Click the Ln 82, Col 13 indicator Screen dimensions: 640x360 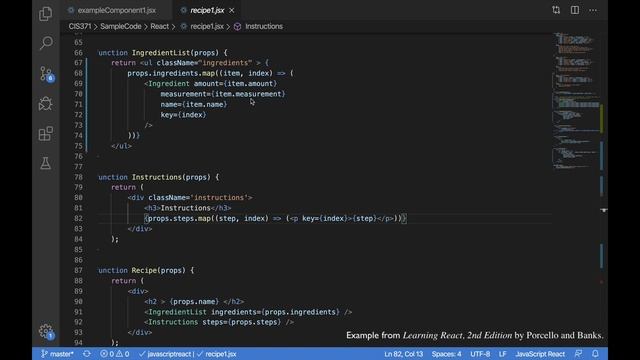click(x=403, y=354)
